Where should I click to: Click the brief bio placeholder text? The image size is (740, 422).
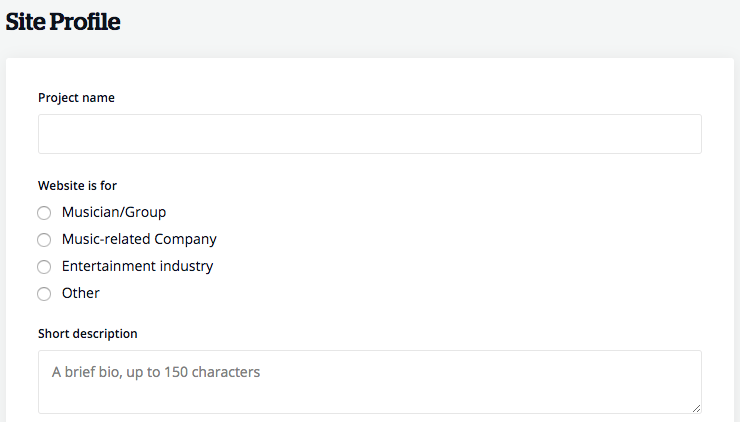(x=156, y=372)
